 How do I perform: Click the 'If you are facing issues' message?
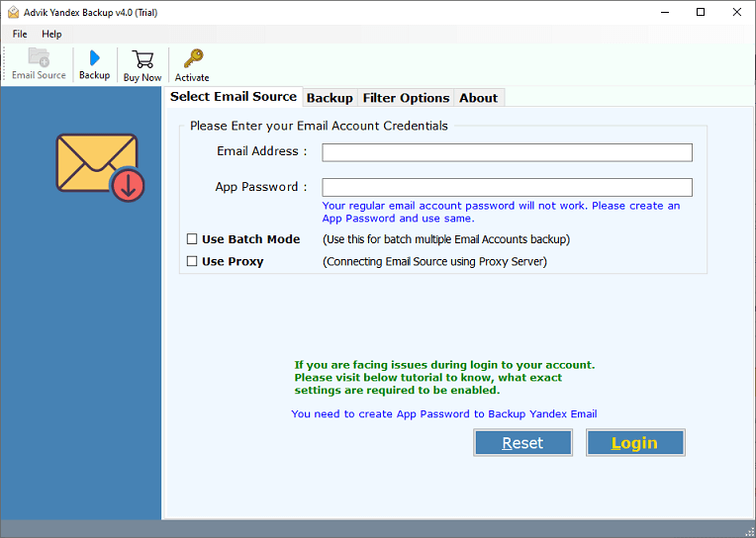(444, 378)
